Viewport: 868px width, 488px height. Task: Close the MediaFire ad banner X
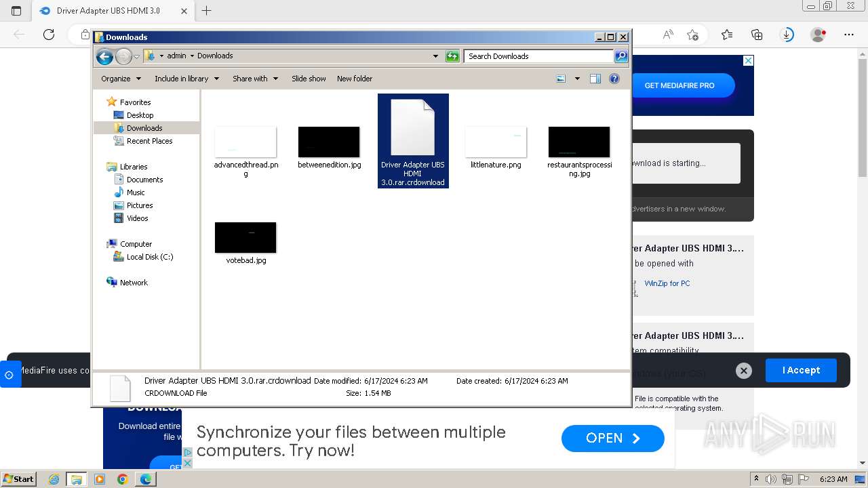click(748, 61)
